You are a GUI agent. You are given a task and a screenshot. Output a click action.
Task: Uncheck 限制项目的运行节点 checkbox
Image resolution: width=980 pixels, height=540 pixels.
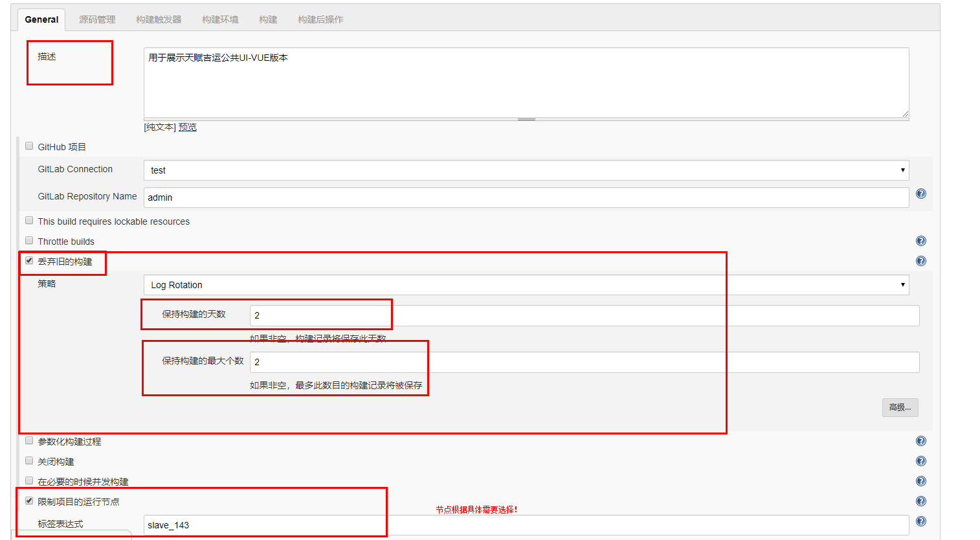point(29,501)
